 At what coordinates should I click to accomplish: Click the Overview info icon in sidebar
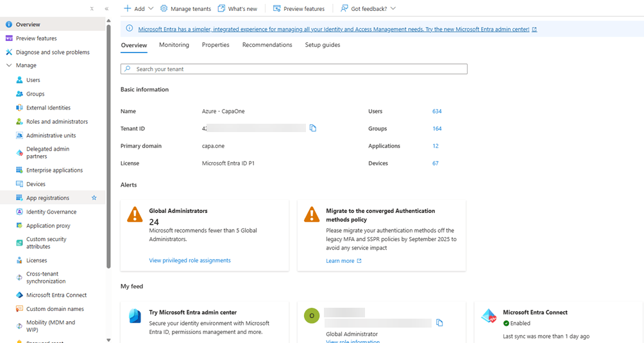8,24
